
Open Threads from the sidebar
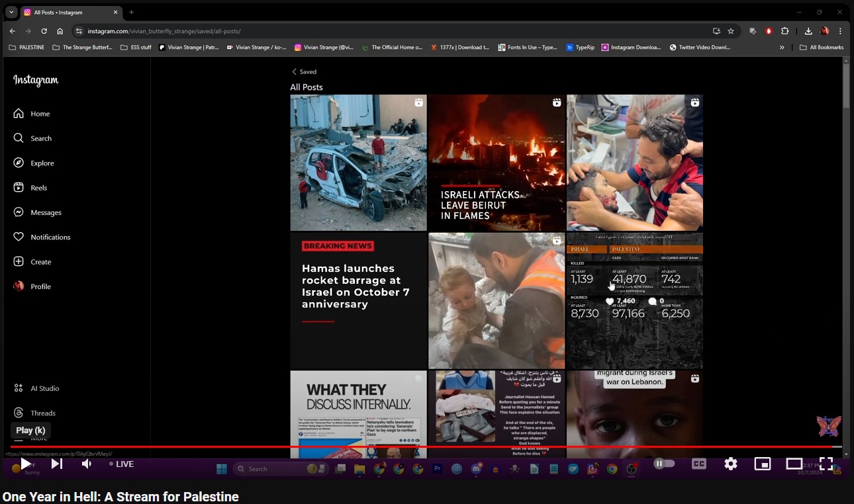coord(34,413)
